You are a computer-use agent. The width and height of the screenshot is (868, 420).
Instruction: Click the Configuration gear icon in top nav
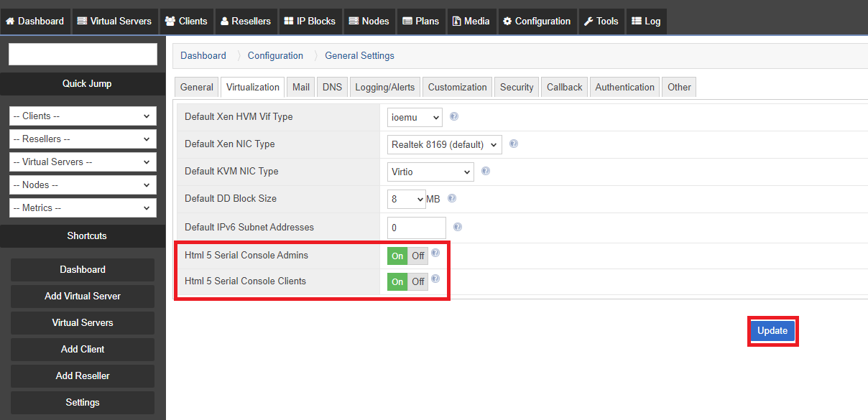[x=507, y=21]
